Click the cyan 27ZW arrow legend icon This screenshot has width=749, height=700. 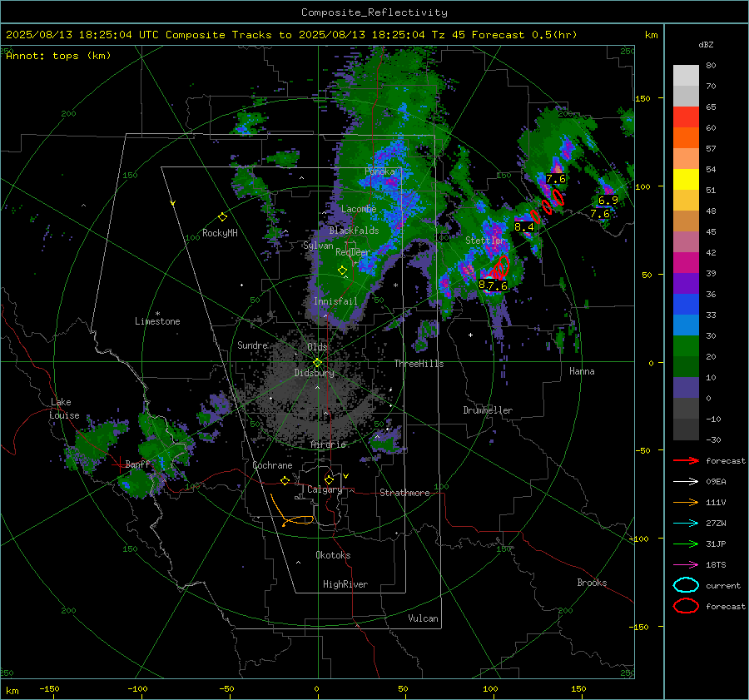click(x=686, y=523)
